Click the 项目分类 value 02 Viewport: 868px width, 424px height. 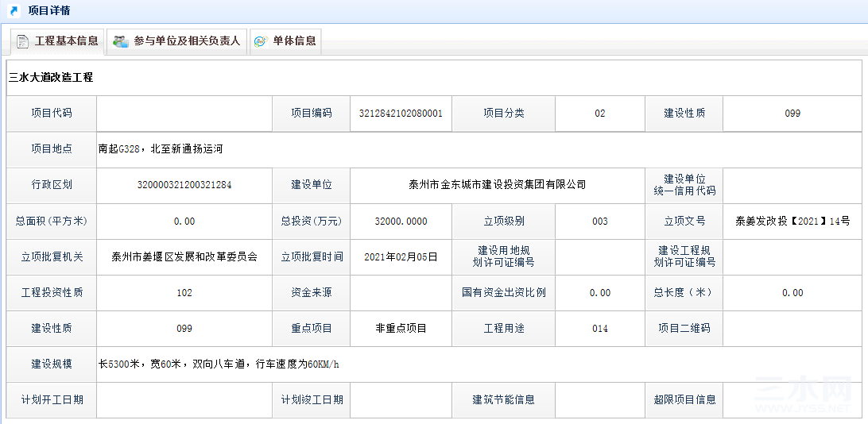600,114
